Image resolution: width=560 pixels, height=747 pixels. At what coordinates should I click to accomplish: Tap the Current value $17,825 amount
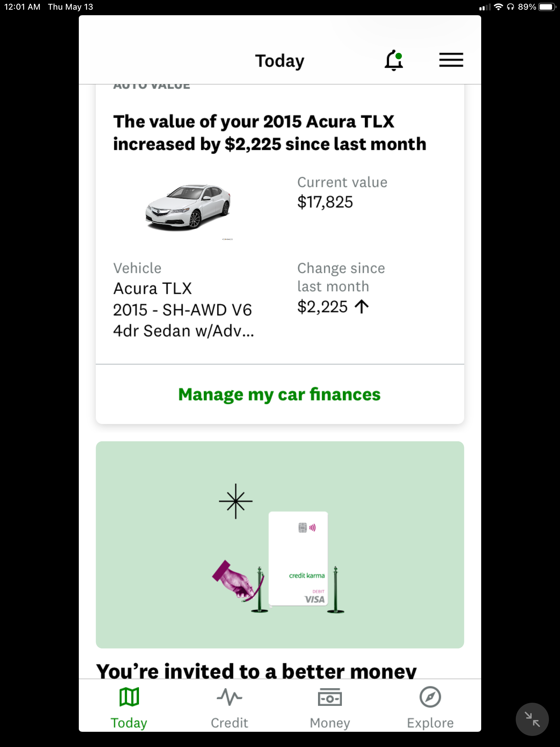pos(325,202)
